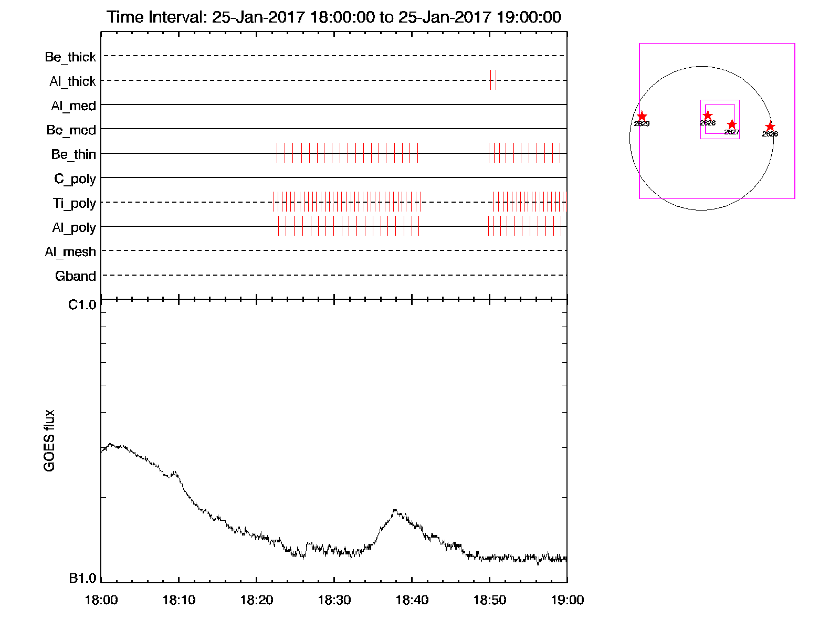Click the 18:30 time axis label
Viewport: 840px width, 630px height.
pos(334,600)
